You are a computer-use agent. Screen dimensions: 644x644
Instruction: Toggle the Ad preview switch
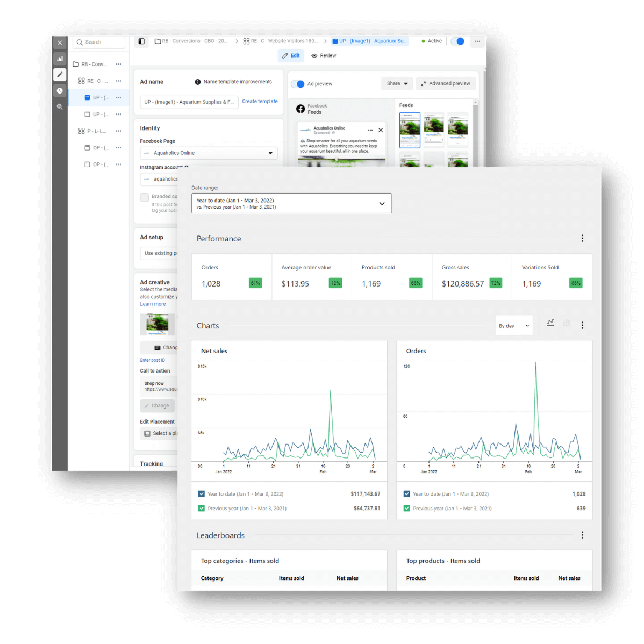point(298,84)
